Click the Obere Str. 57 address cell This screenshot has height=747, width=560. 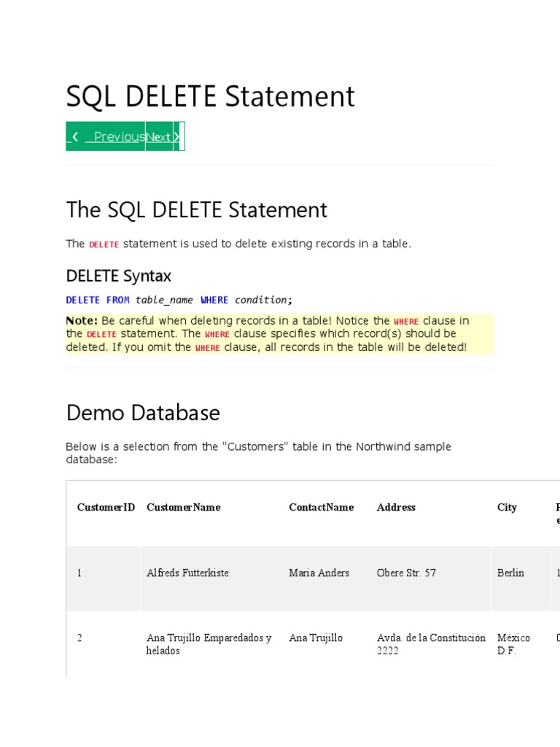point(406,573)
